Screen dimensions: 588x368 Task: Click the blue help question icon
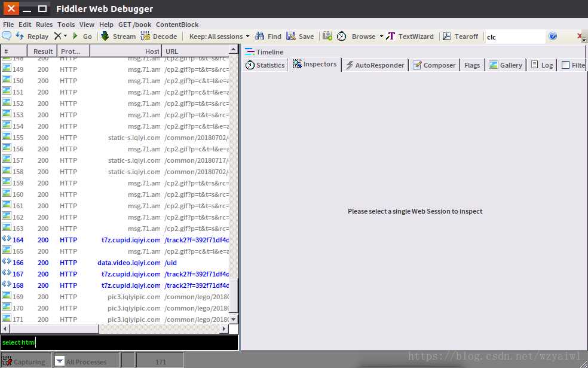tap(553, 36)
